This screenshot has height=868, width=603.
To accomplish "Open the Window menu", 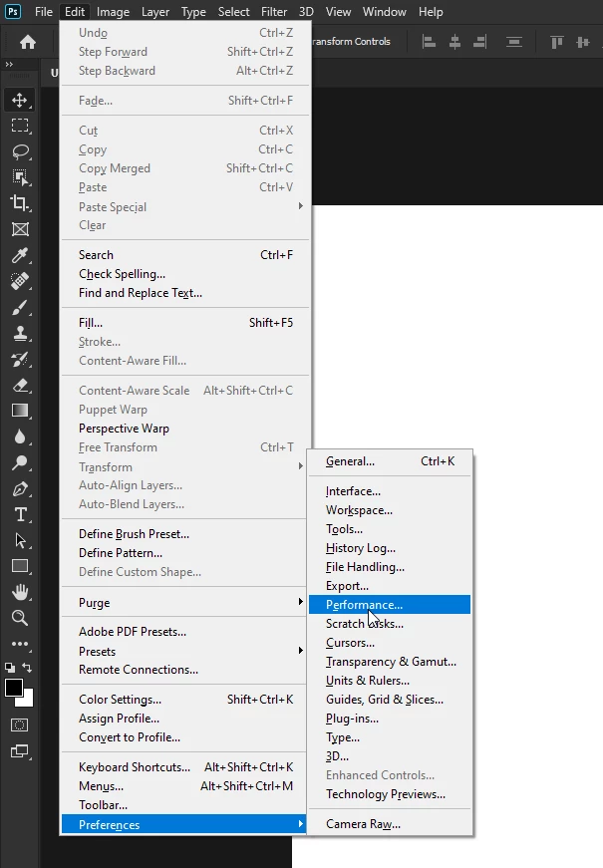I will pyautogui.click(x=385, y=12).
